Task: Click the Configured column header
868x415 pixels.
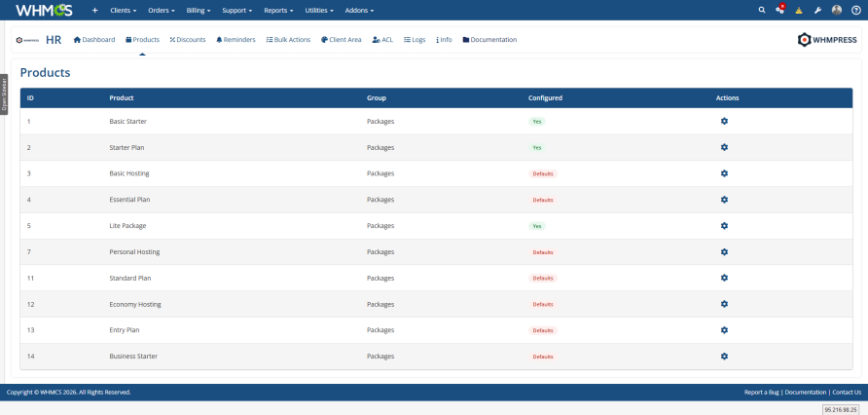Action: tap(545, 98)
